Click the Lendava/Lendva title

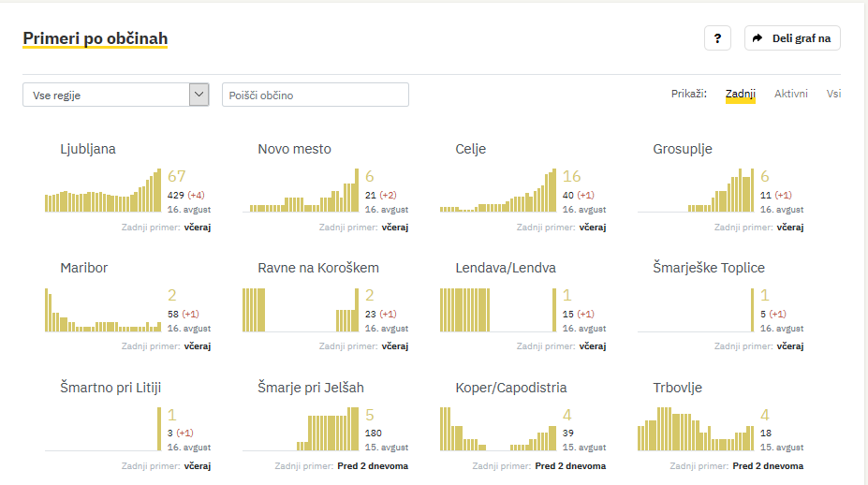click(506, 268)
